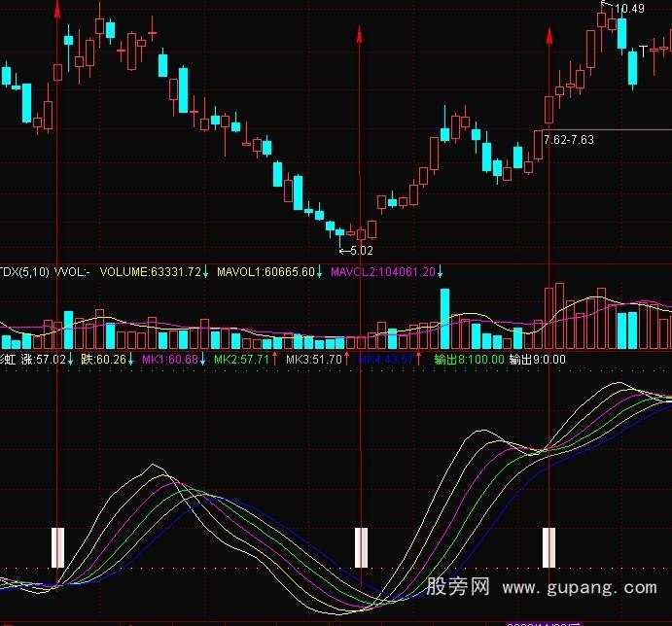Click the leftmost white signal bar in oscillator
The image size is (672, 626).
pyautogui.click(x=57, y=547)
